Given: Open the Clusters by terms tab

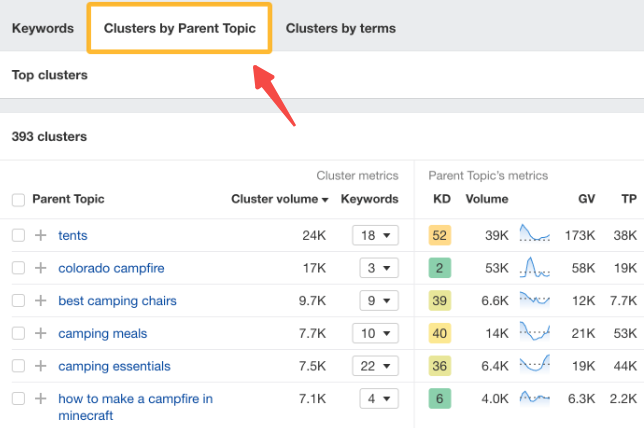Looking at the screenshot, I should pyautogui.click(x=341, y=28).
